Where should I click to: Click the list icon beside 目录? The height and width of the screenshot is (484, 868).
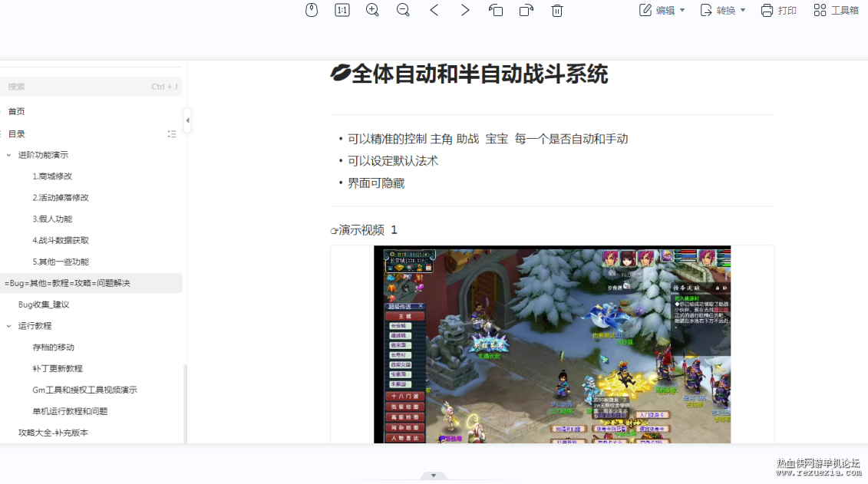pyautogui.click(x=172, y=134)
